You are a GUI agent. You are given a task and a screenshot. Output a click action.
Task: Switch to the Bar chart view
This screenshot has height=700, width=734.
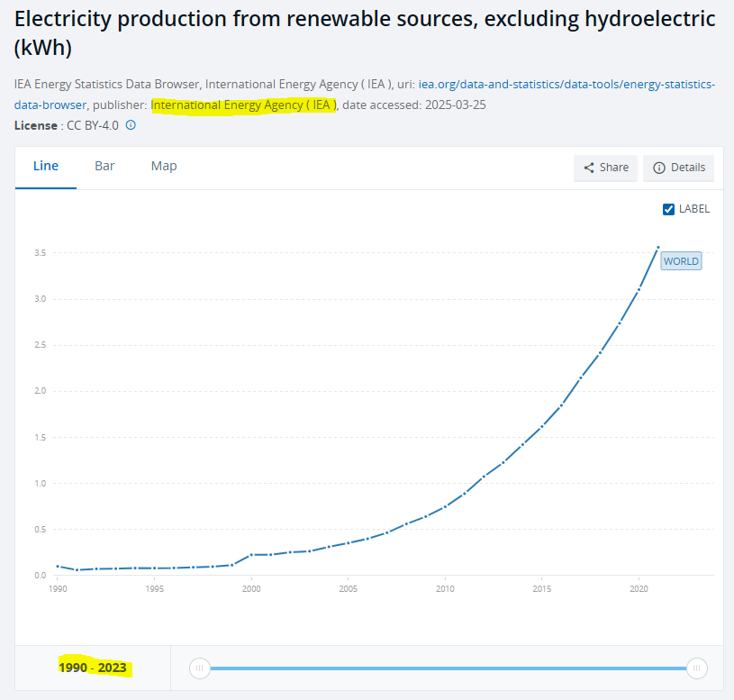click(x=104, y=166)
